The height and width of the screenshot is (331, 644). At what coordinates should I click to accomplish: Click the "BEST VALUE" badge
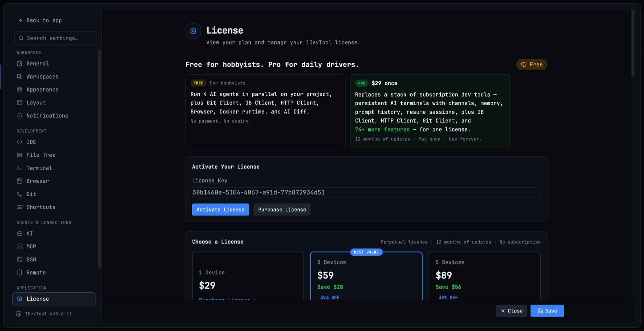click(366, 252)
